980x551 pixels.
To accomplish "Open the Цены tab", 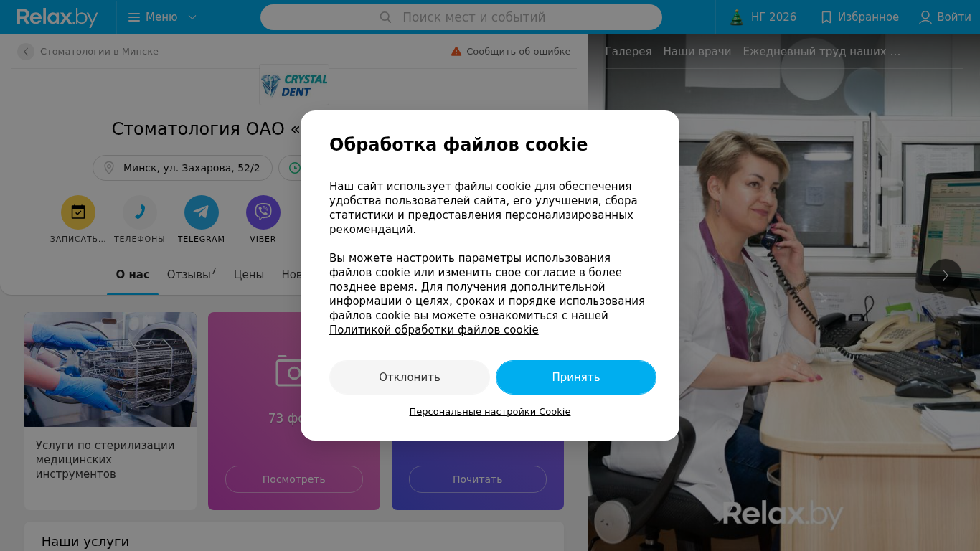I will click(249, 275).
